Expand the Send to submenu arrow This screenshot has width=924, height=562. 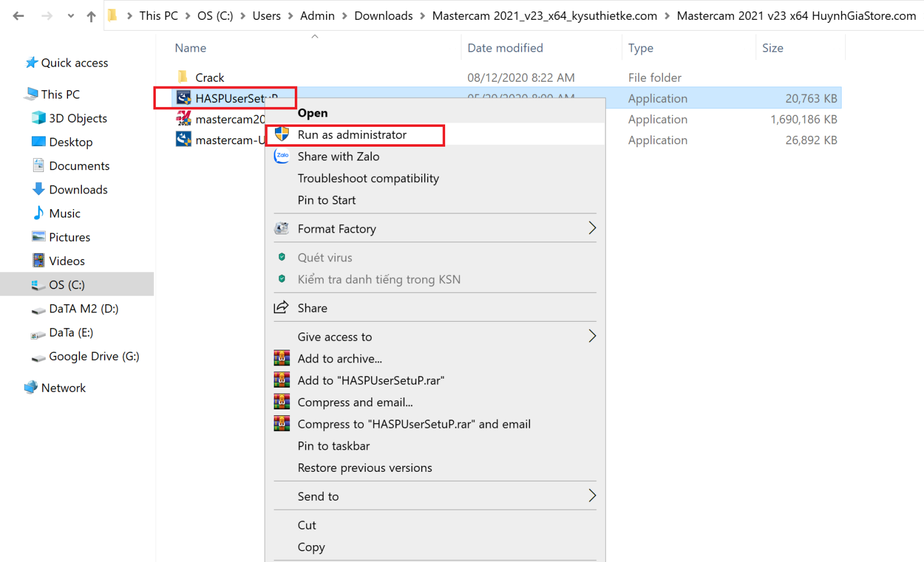[592, 496]
